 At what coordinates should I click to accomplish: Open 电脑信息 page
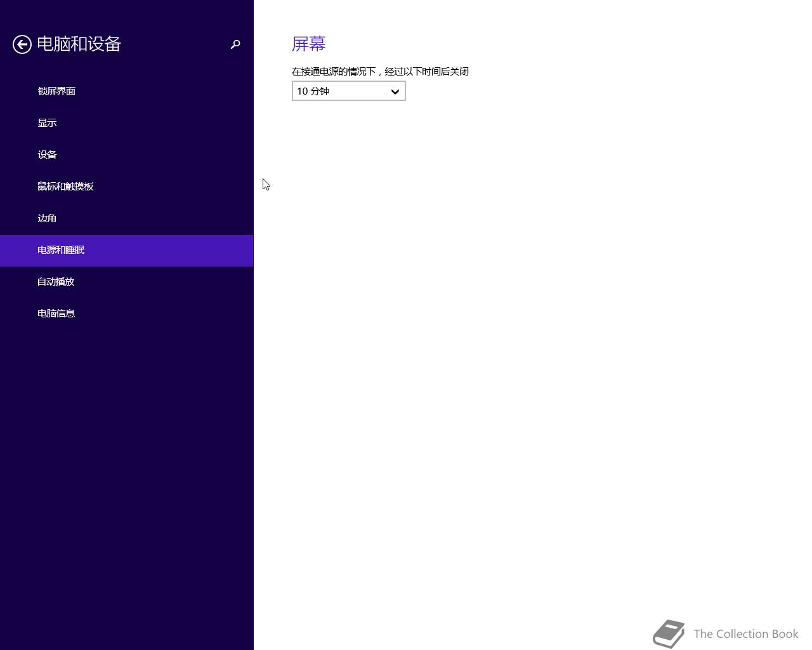click(127, 314)
